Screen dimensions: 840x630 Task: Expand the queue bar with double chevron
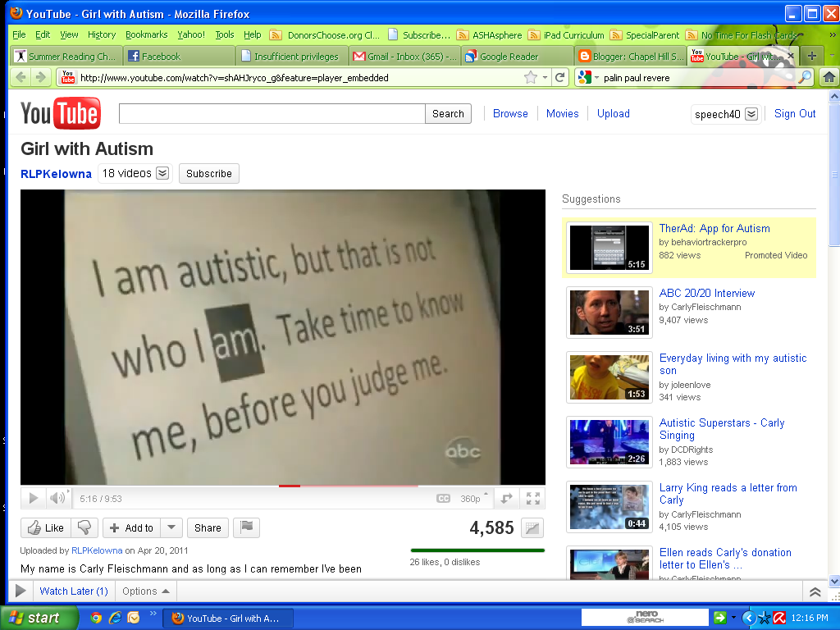pyautogui.click(x=815, y=591)
